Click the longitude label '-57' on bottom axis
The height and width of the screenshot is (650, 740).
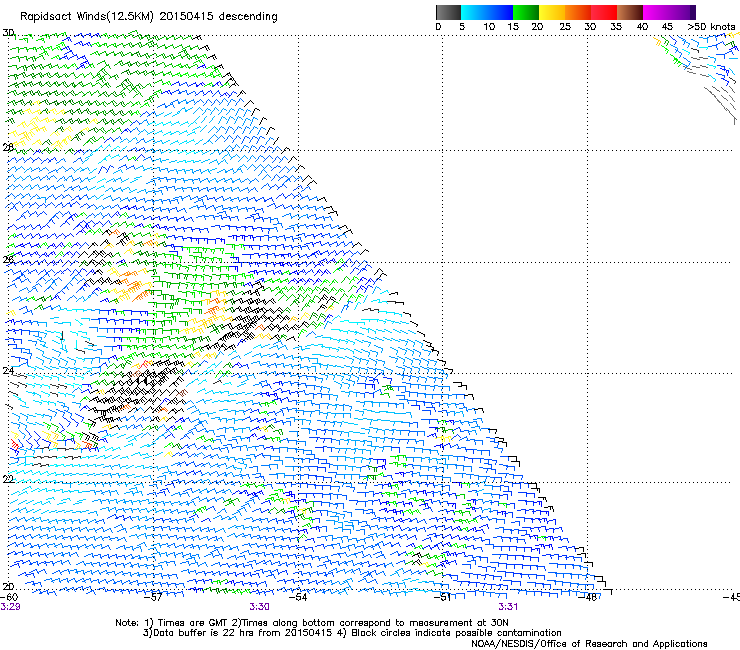pyautogui.click(x=153, y=597)
